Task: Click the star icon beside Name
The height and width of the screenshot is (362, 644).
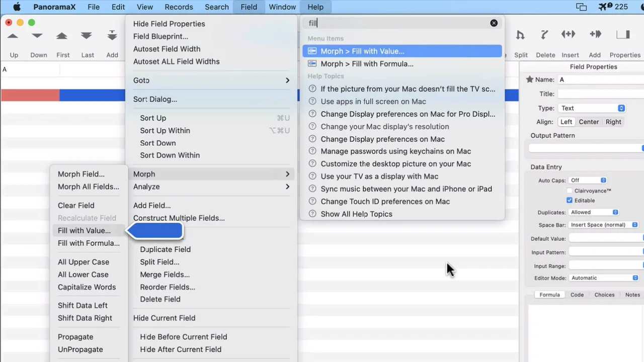Action: (x=530, y=79)
